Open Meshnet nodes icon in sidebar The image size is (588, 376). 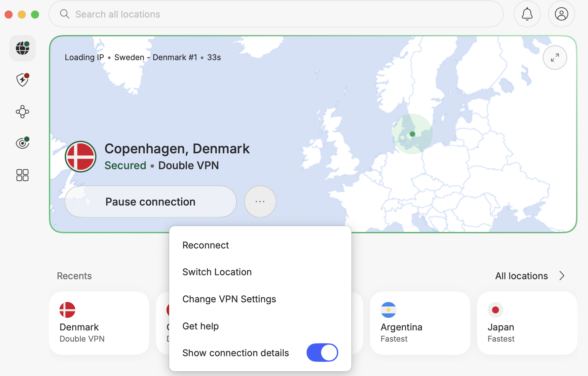coord(22,112)
